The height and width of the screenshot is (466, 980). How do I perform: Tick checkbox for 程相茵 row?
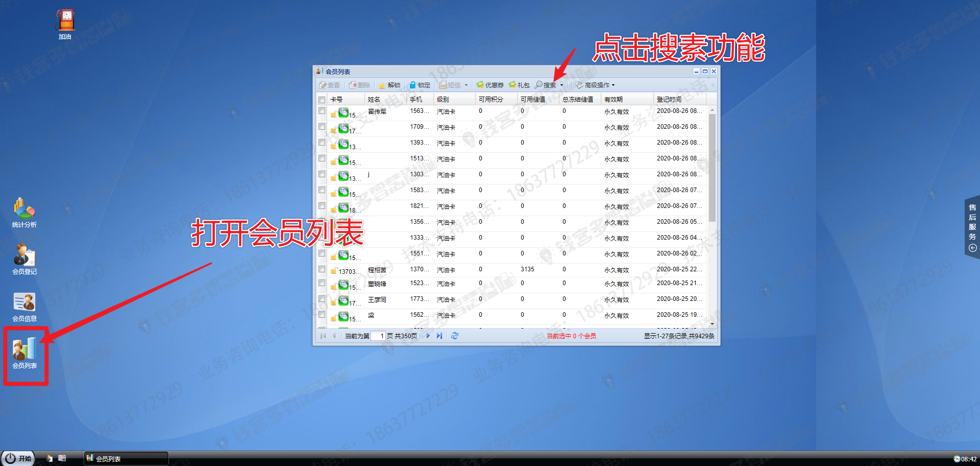[322, 269]
